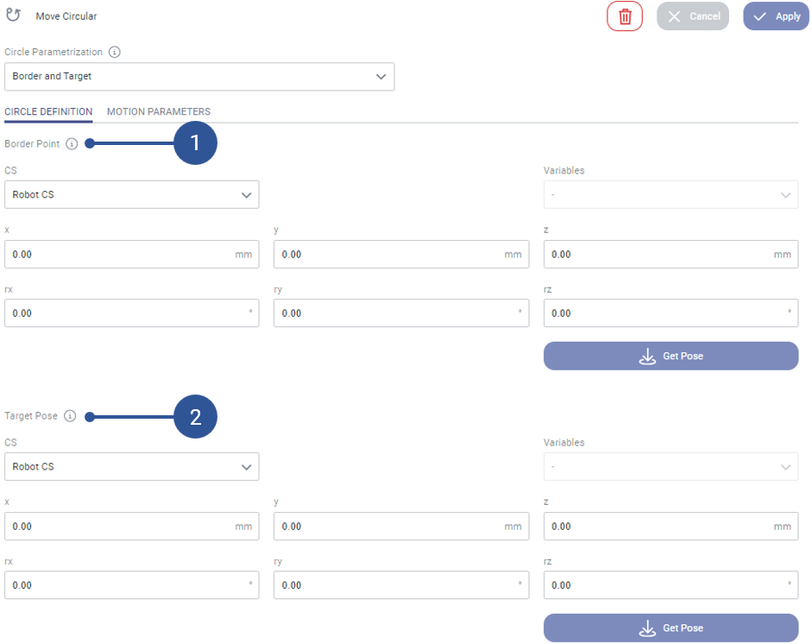Image resolution: width=812 pixels, height=644 pixels.
Task: Focus the Border Point rz field
Action: 670,313
